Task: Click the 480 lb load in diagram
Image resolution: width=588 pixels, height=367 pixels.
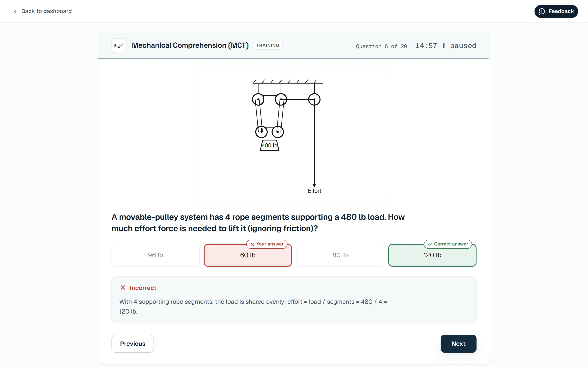Action: [x=269, y=145]
